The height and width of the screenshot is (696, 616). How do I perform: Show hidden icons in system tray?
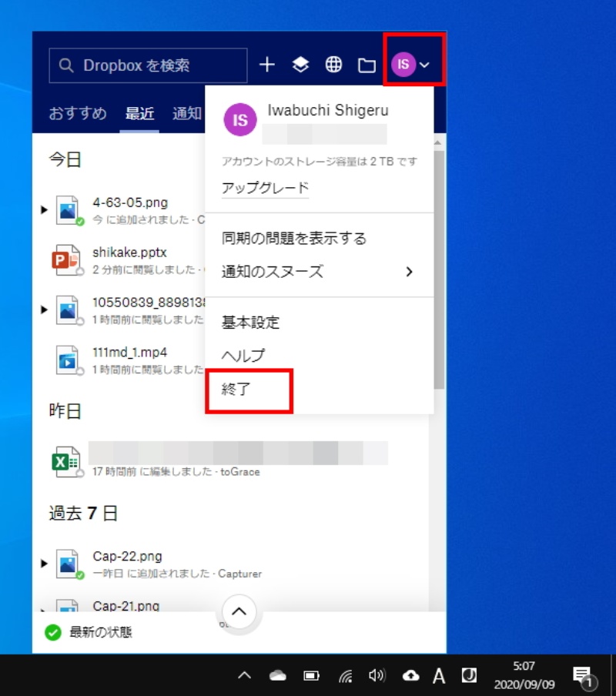[244, 676]
